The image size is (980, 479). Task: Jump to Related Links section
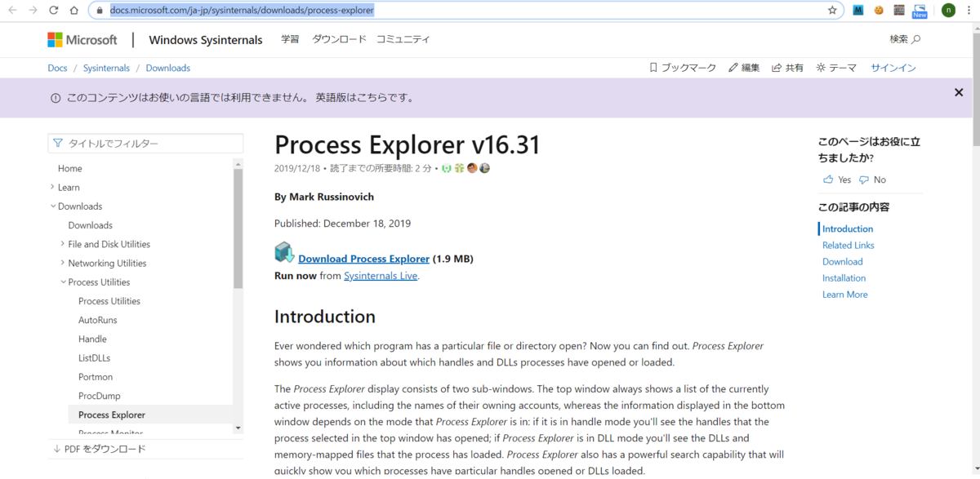(848, 246)
